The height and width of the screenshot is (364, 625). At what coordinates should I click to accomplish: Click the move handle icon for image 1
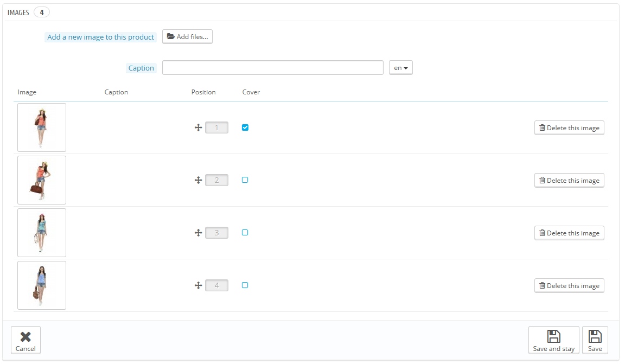pyautogui.click(x=198, y=127)
